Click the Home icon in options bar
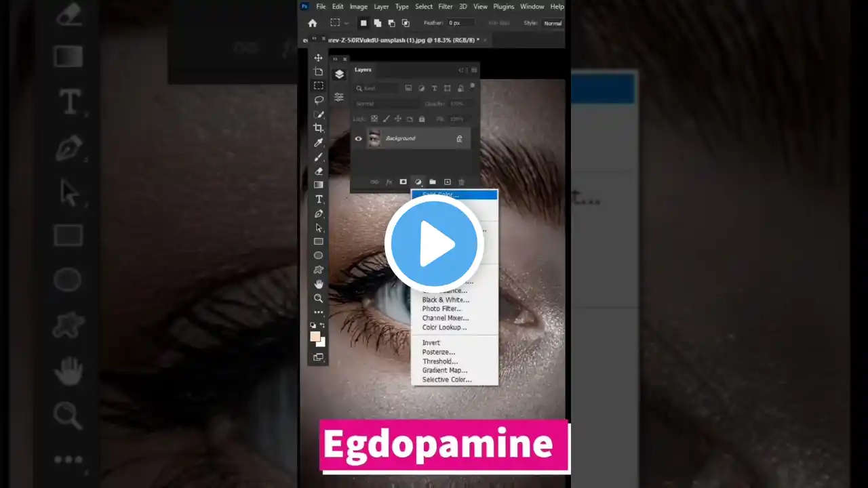This screenshot has width=868, height=488. click(313, 23)
